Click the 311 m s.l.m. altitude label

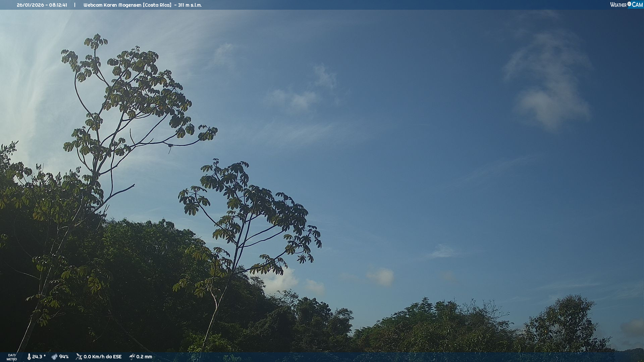(x=190, y=5)
